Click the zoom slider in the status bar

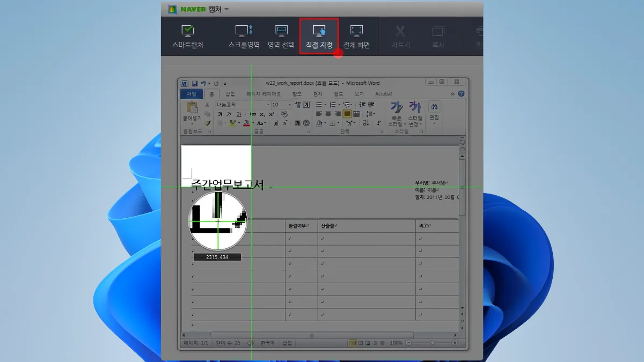(432, 343)
